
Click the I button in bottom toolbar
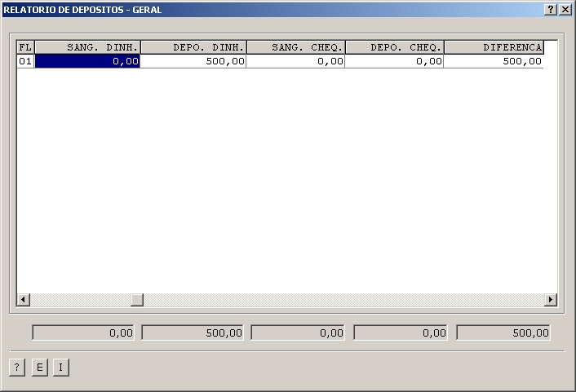[61, 367]
